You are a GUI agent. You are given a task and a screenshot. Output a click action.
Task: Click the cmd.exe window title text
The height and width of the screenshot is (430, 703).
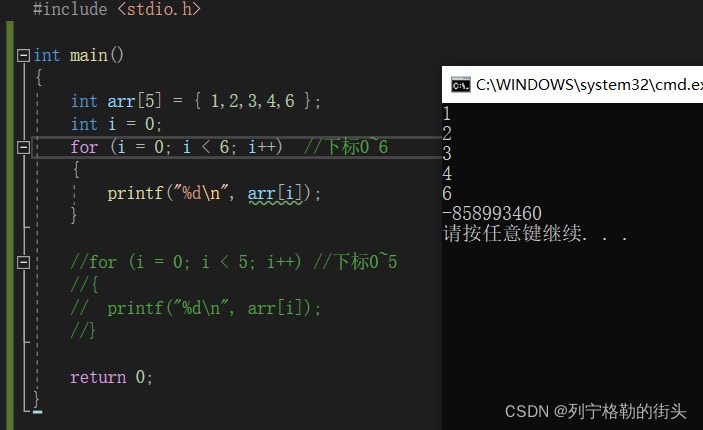[x=589, y=85]
